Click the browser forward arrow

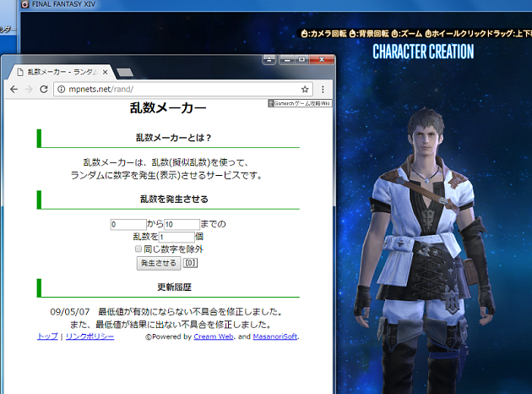(29, 90)
